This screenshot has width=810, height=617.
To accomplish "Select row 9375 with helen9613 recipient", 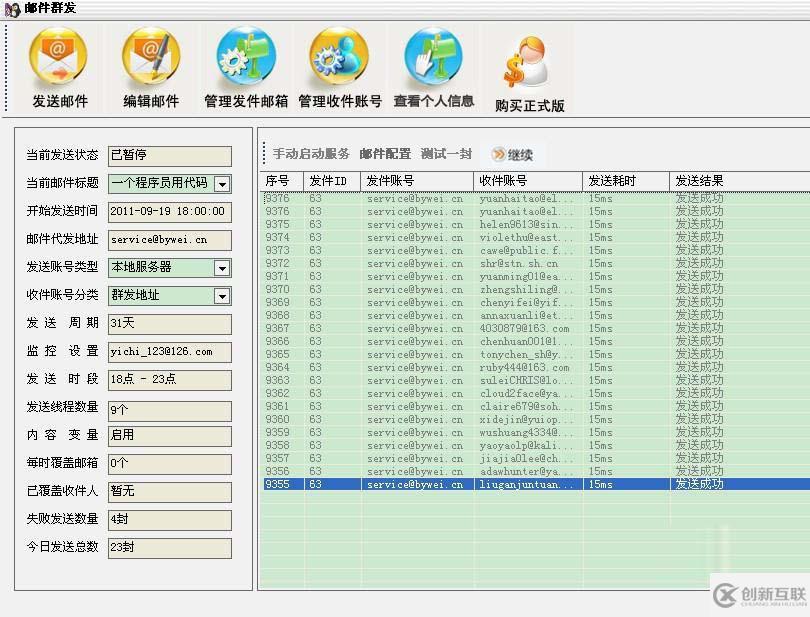I will pyautogui.click(x=535, y=224).
